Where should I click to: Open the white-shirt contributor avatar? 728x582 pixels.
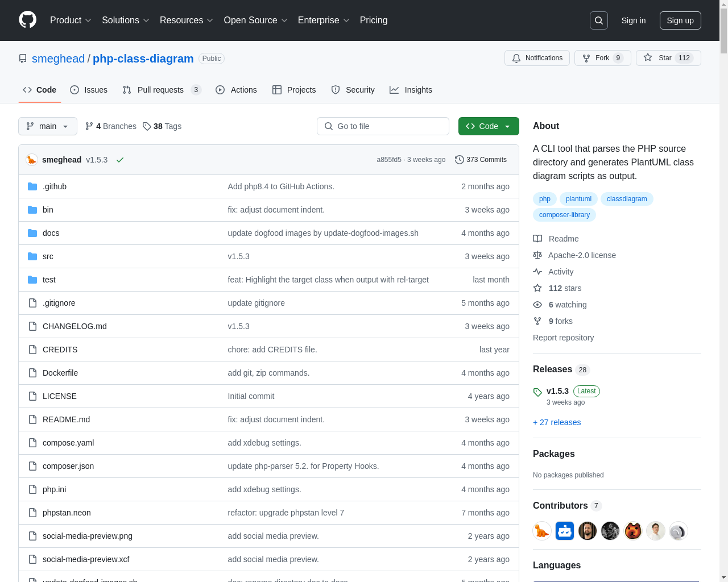[656, 531]
